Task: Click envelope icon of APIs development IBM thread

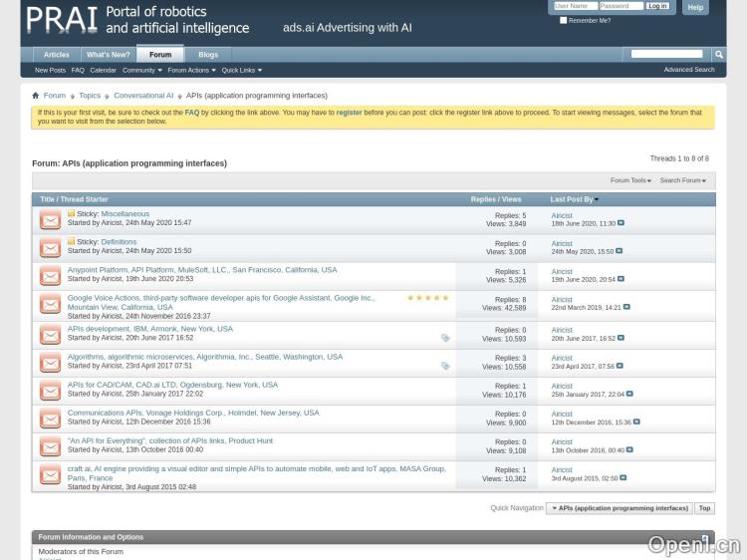Action: click(50, 335)
